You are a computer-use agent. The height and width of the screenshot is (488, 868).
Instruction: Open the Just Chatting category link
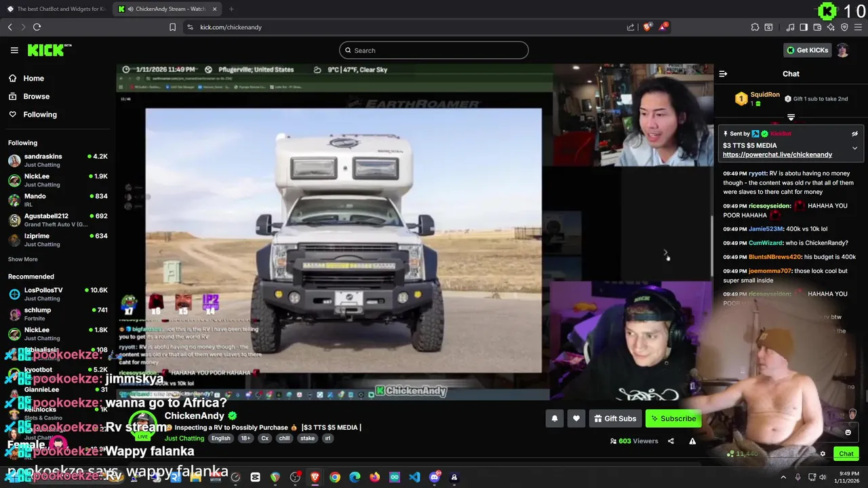pyautogui.click(x=184, y=439)
